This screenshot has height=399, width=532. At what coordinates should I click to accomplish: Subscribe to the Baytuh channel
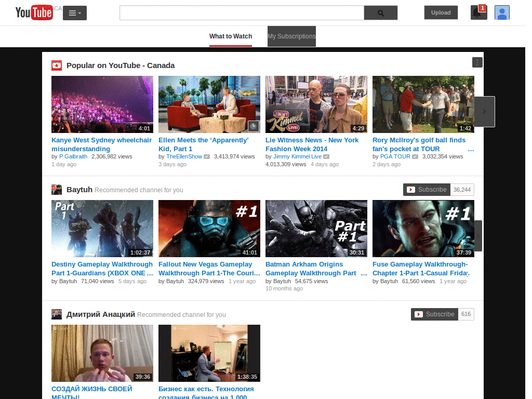click(x=427, y=190)
